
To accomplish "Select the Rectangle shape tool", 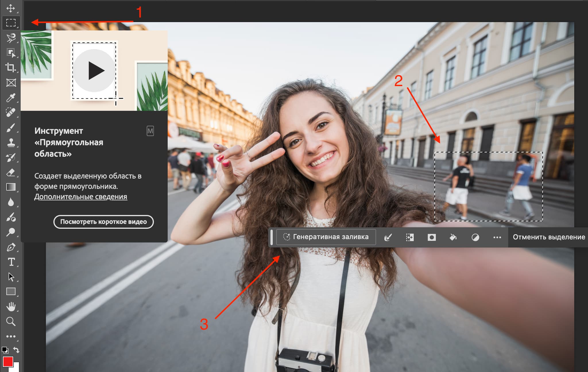I will click(x=11, y=292).
